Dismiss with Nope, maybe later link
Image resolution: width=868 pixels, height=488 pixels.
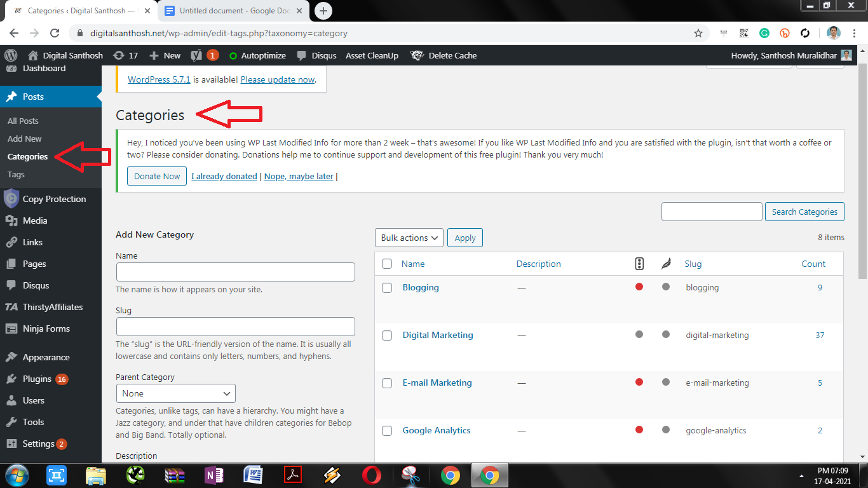299,176
